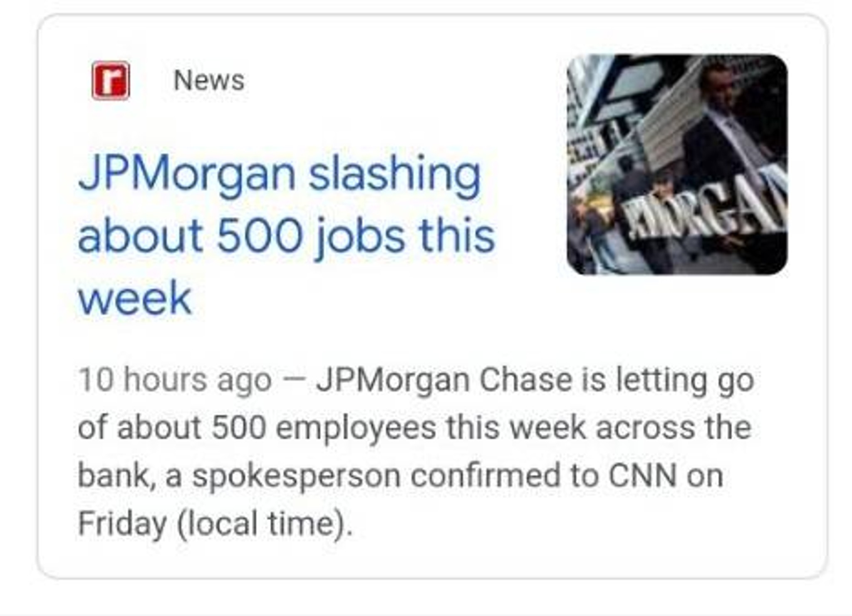
Task: Click the word 'week' in the headline
Action: [x=135, y=298]
